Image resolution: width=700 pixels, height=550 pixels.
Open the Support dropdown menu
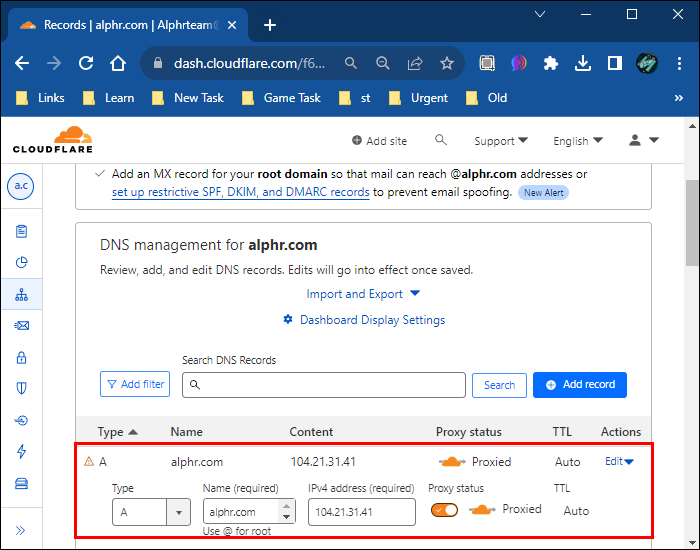pos(501,141)
